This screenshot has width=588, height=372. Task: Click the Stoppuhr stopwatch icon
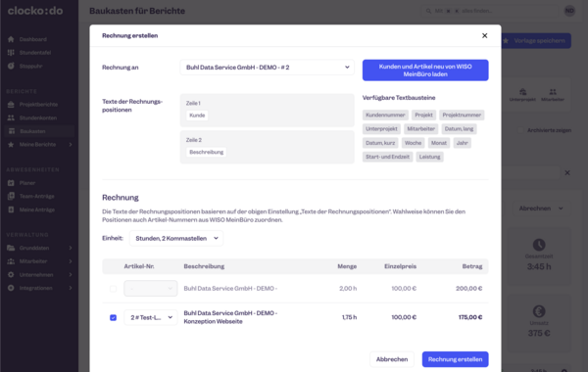click(x=11, y=66)
